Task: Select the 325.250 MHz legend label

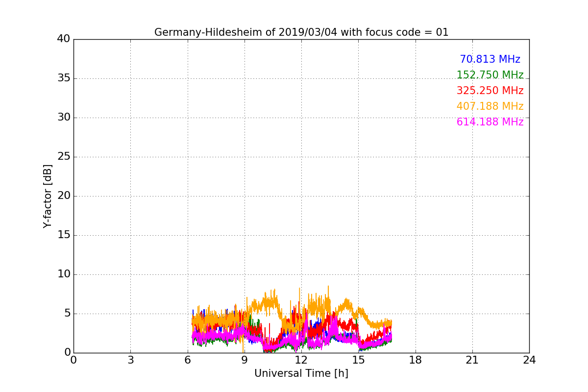Action: point(490,91)
